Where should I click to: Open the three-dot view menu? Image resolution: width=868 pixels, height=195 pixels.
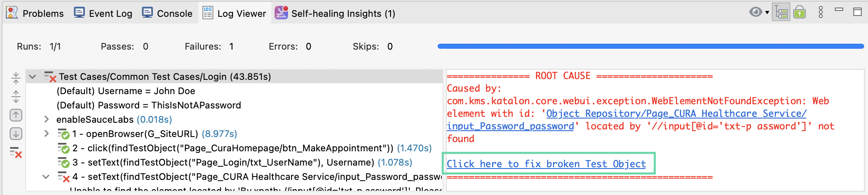click(x=821, y=12)
